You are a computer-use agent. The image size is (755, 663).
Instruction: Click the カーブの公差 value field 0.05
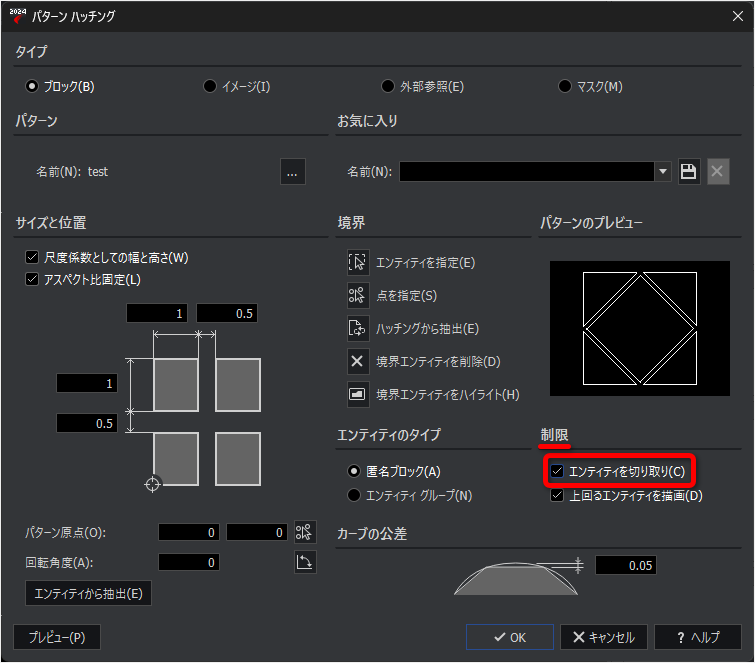click(625, 565)
